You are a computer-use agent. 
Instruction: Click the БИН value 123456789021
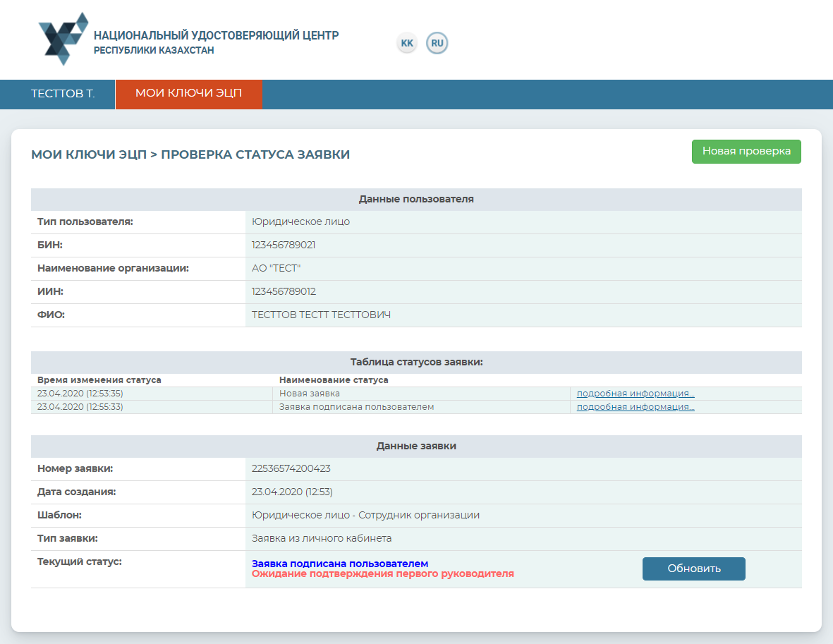pyautogui.click(x=284, y=245)
